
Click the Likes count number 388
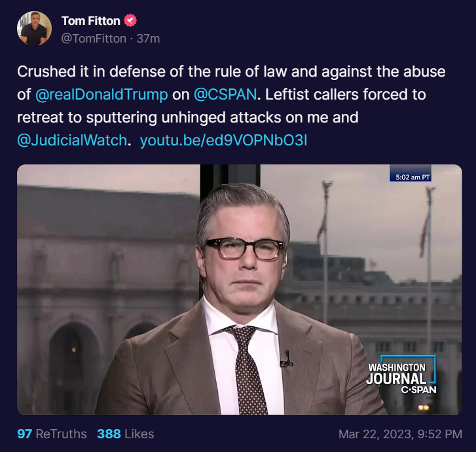tap(109, 434)
